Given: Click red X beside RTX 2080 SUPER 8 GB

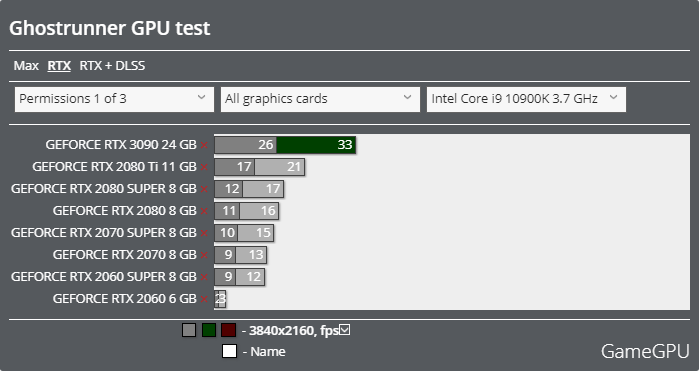Looking at the screenshot, I should coord(204,189).
